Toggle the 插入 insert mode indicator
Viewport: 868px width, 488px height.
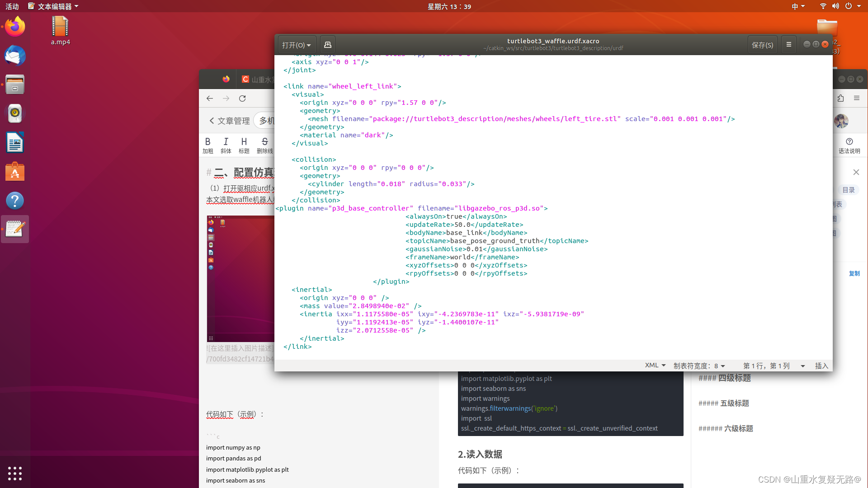pos(821,366)
